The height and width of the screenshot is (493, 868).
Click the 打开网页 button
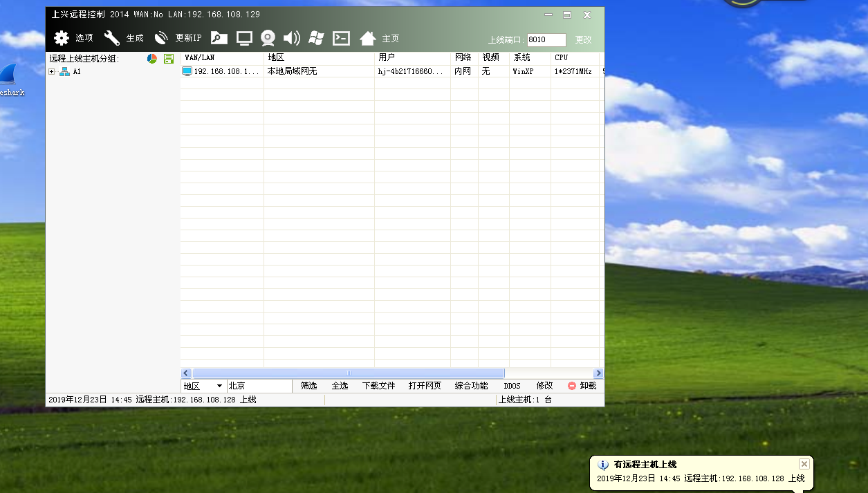point(425,386)
